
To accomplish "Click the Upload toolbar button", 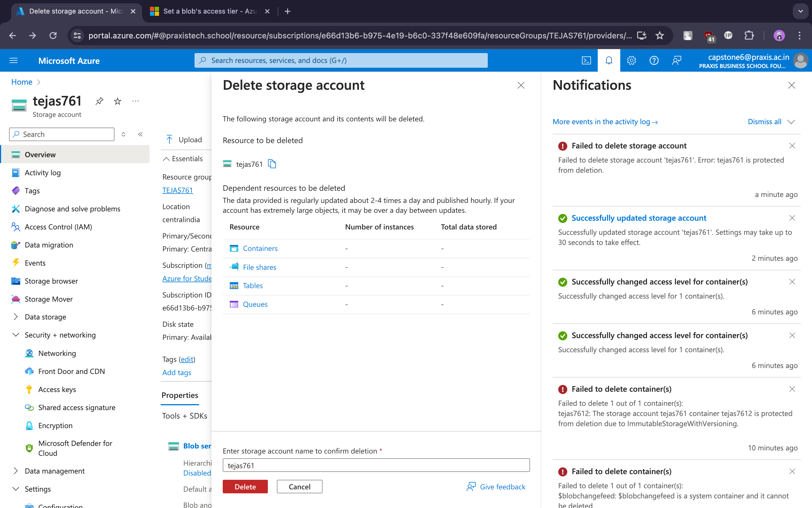I will (184, 140).
